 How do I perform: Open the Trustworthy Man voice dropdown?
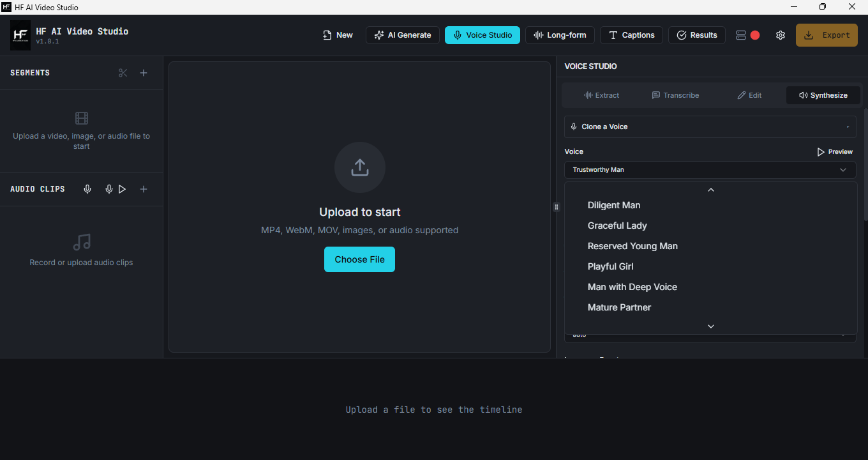click(x=710, y=170)
